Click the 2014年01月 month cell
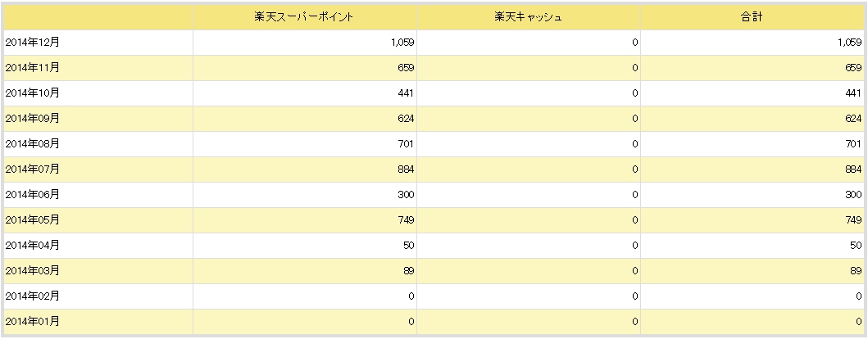The image size is (868, 339). click(x=32, y=321)
